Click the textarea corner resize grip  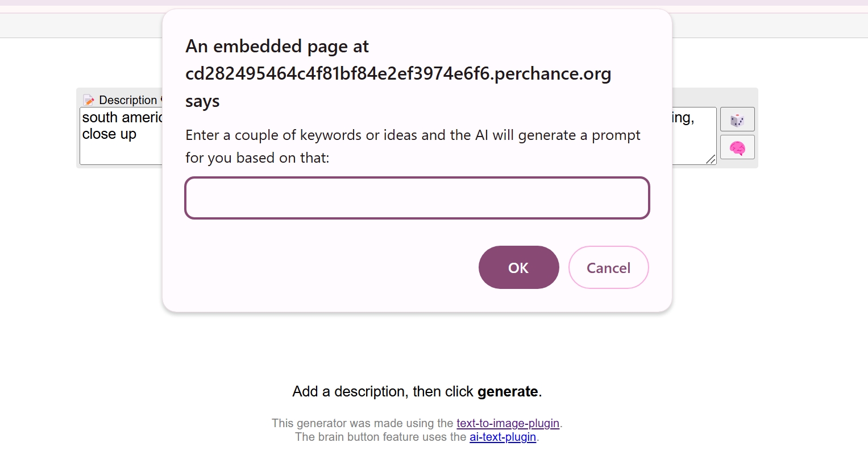click(711, 160)
